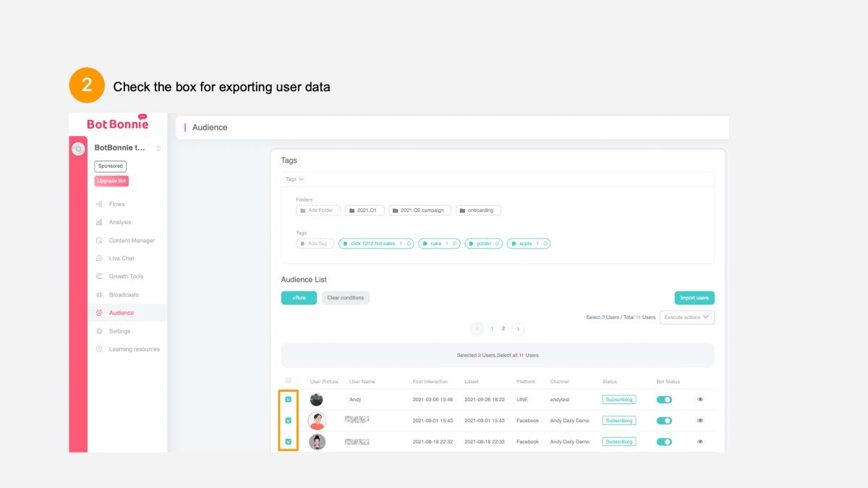This screenshot has width=868, height=488.
Task: Click Andy's user picture
Action: click(317, 399)
